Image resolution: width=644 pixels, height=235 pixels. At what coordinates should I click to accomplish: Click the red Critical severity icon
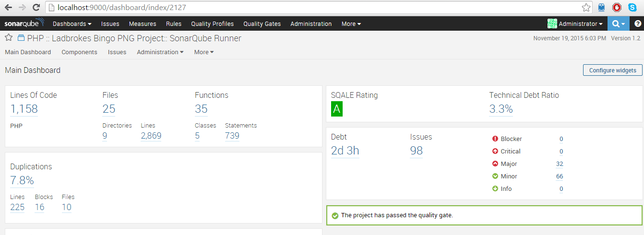495,152
